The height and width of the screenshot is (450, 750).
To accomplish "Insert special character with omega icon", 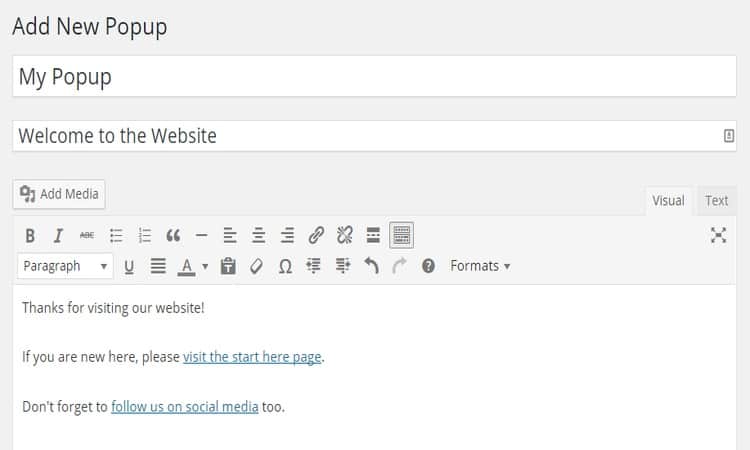I will coord(285,266).
